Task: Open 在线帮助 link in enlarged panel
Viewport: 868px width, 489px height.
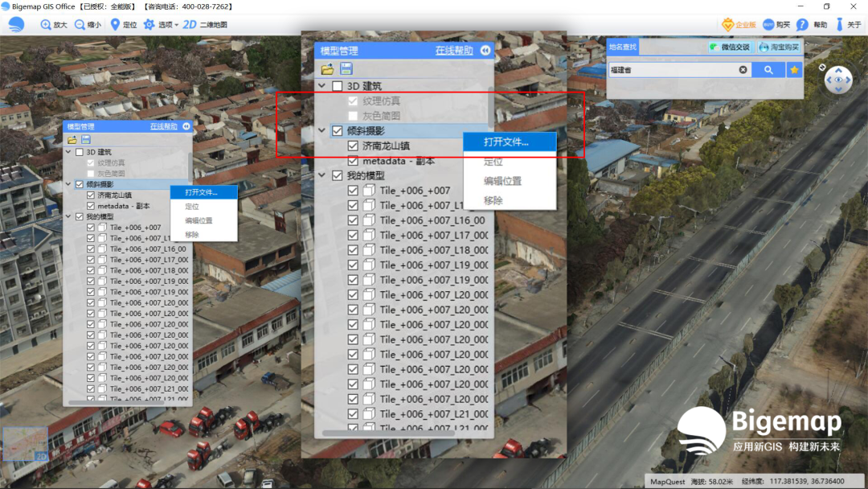Action: coord(454,51)
